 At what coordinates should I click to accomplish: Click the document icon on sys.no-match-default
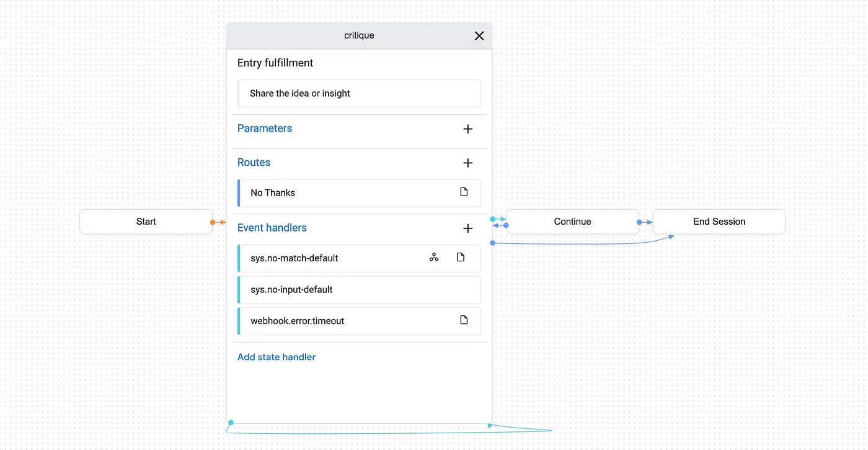[461, 257]
